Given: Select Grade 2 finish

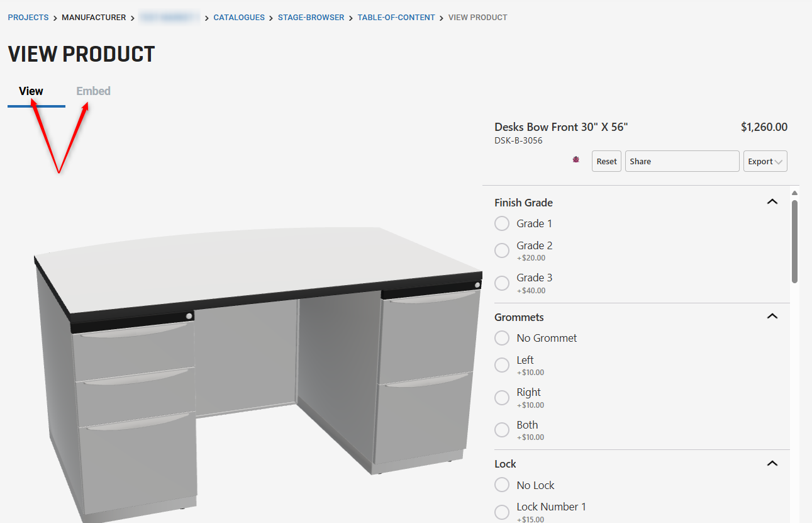Looking at the screenshot, I should [x=502, y=250].
